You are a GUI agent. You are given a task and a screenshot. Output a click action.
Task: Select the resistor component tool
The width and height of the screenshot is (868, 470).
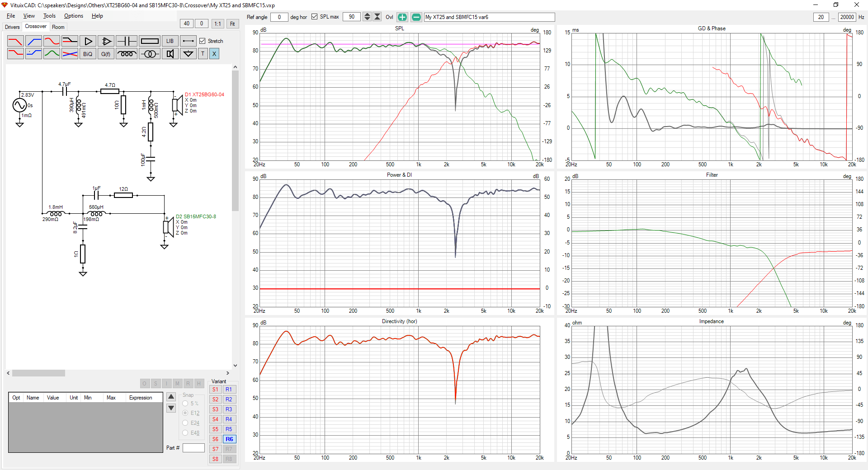coord(150,41)
